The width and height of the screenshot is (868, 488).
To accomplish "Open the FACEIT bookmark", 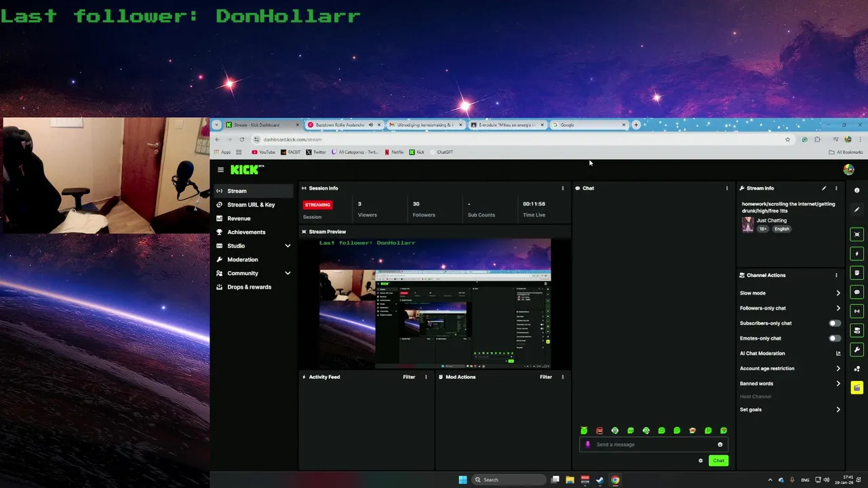I will [290, 152].
